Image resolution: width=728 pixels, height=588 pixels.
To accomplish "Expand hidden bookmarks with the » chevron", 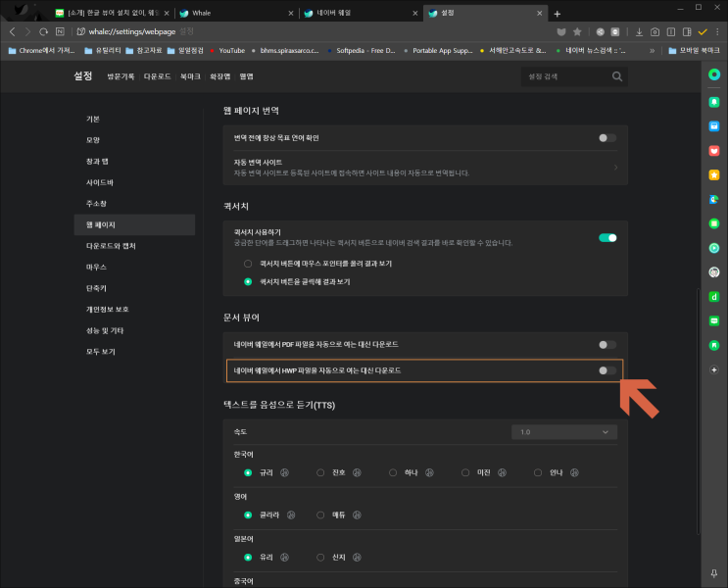I will tap(652, 51).
